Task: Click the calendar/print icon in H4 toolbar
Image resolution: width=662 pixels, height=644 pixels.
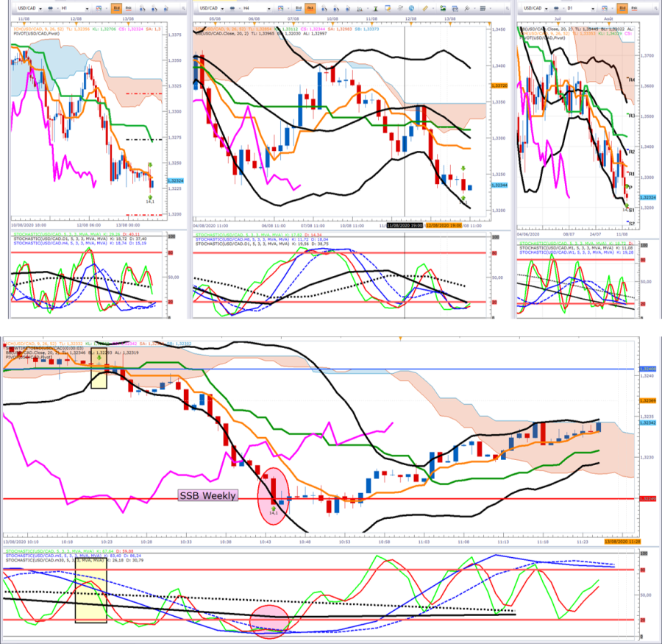Action: click(455, 8)
